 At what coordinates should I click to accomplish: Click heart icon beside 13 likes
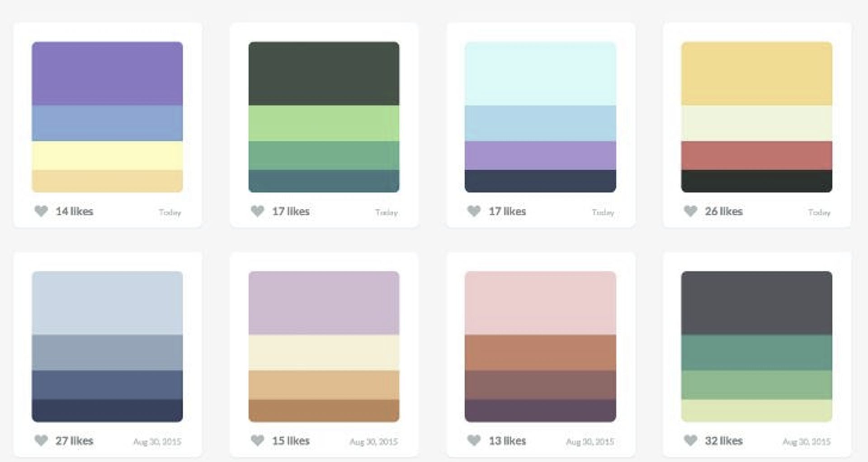point(474,440)
